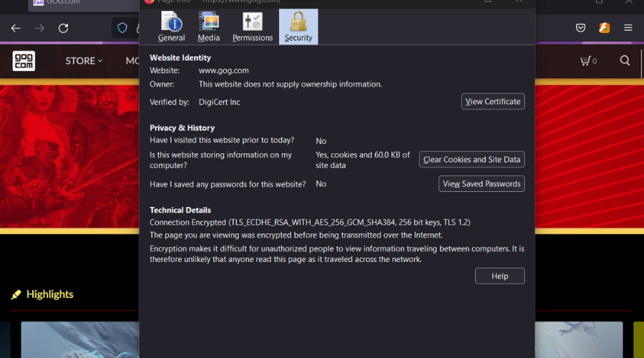The image size is (644, 358).
Task: Click the 'Privacy & History' heading
Action: pyautogui.click(x=182, y=128)
